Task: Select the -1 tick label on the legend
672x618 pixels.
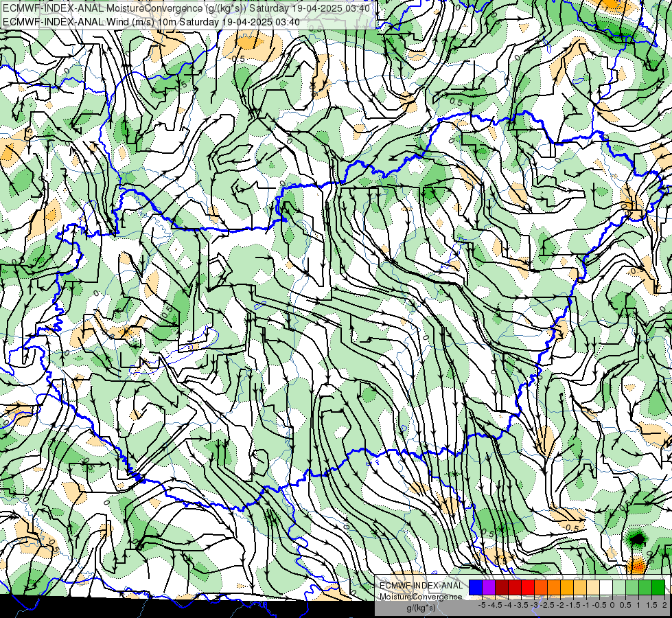Action: tap(586, 605)
